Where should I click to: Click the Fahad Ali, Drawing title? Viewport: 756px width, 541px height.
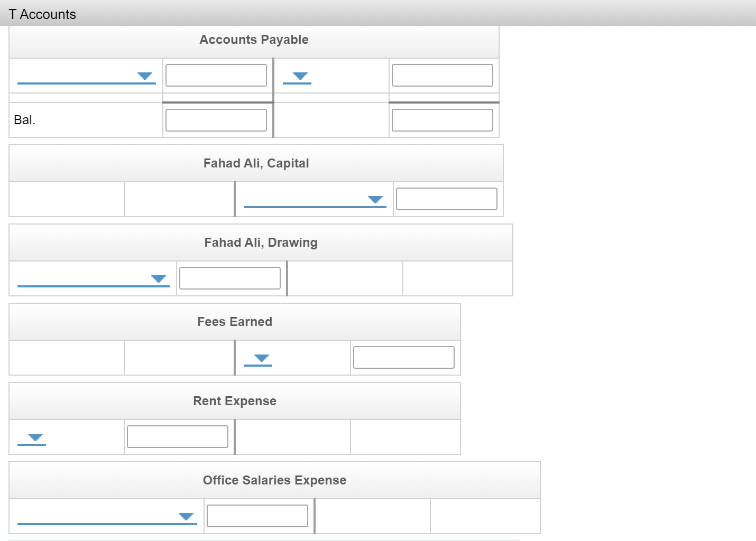[261, 242]
